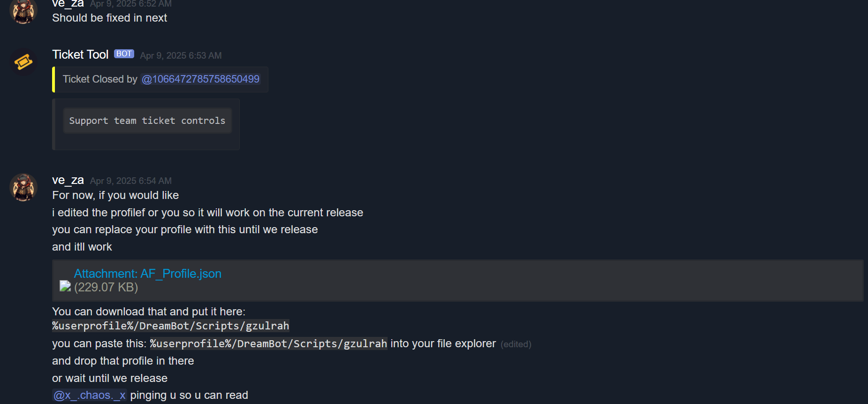The height and width of the screenshot is (404, 868).
Task: Click the BOT badge next to Ticket Tool
Action: (124, 54)
